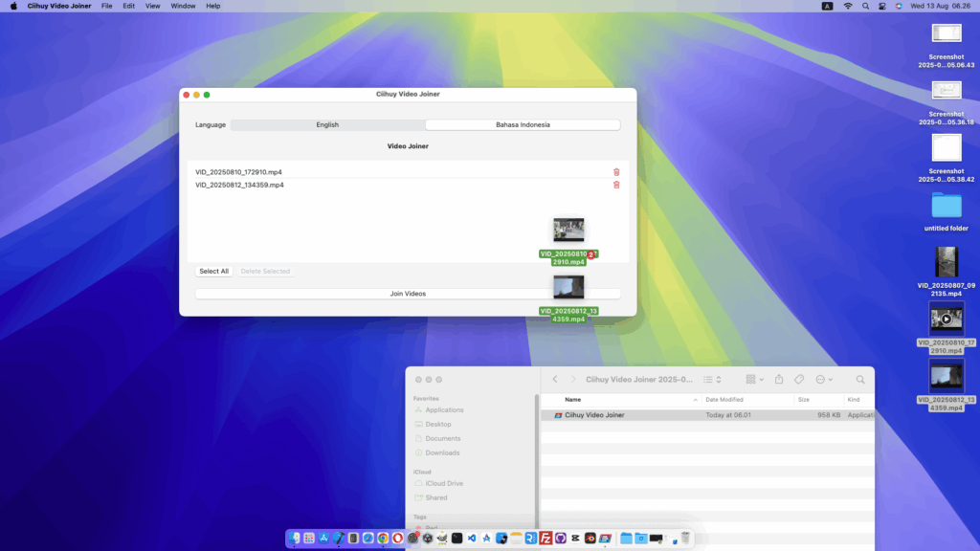Open Google Chrome from the dock
980x551 pixels.
tap(383, 539)
